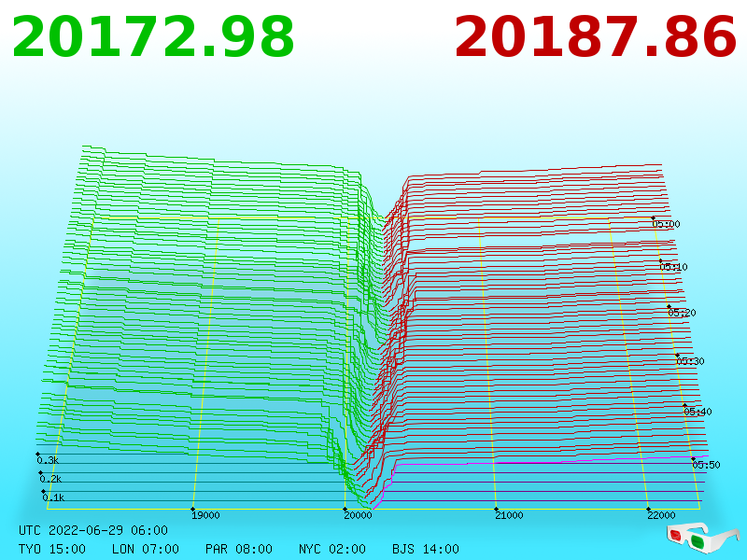Select the 19000 price axis label

(205, 515)
